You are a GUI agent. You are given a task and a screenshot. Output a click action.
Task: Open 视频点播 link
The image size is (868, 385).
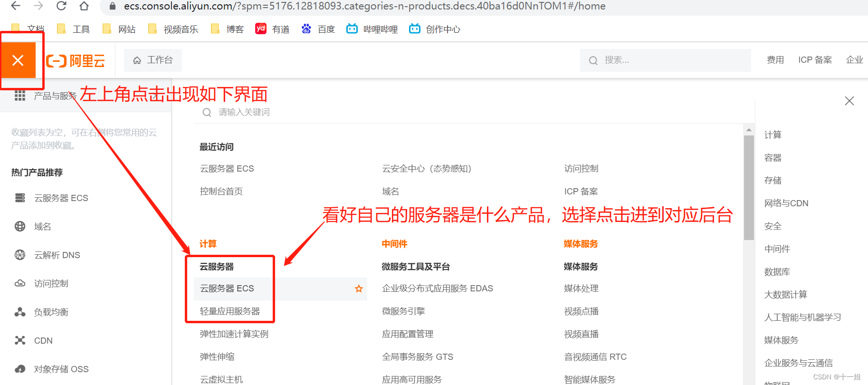[x=581, y=311]
